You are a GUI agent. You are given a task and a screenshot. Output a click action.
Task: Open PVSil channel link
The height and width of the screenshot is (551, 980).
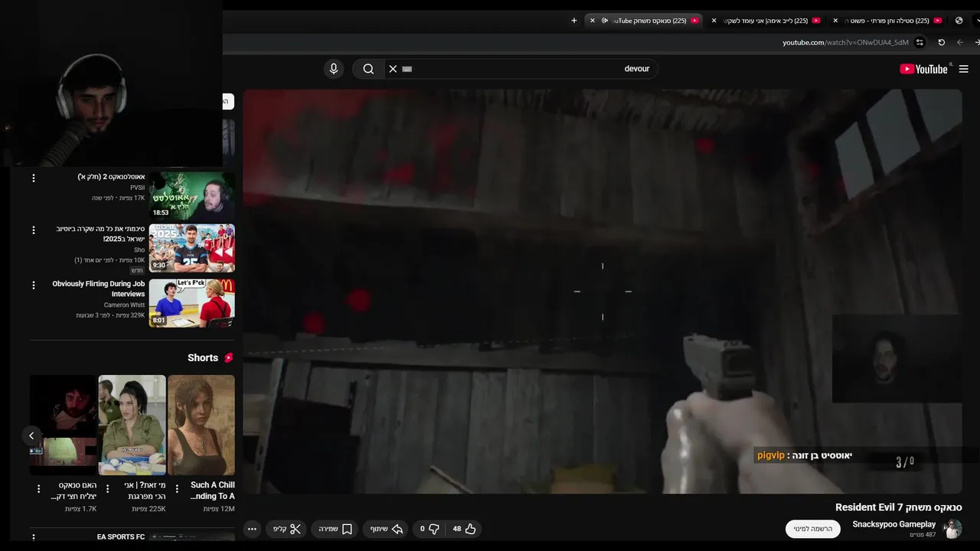coord(137,187)
